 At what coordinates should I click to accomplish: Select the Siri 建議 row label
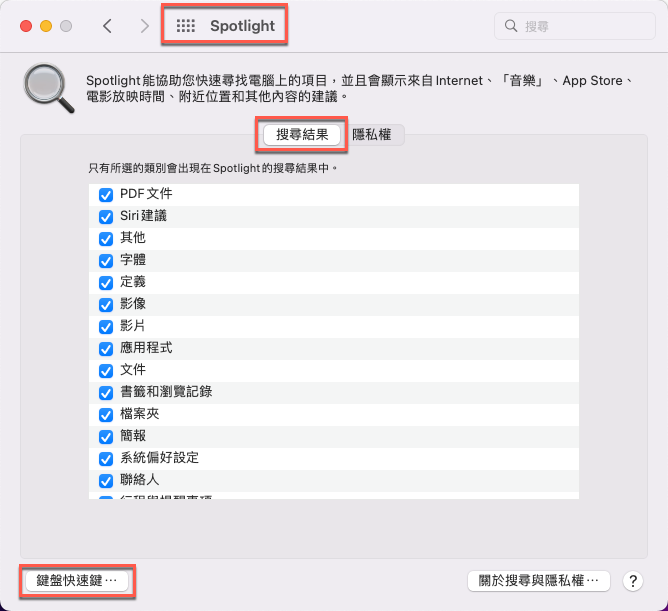pyautogui.click(x=143, y=216)
